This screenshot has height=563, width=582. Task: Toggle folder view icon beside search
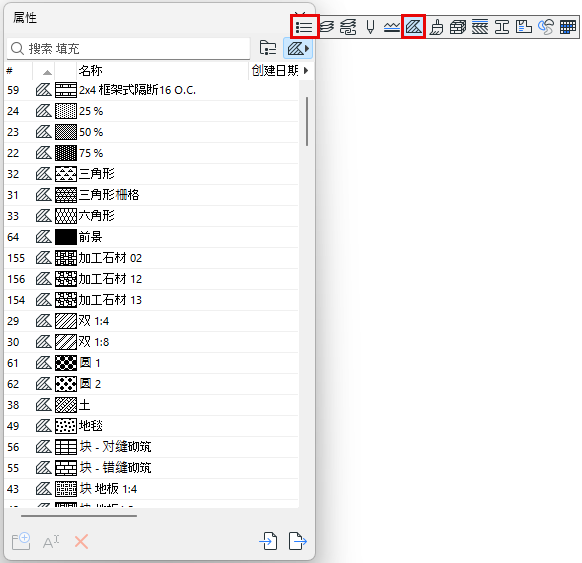(268, 48)
